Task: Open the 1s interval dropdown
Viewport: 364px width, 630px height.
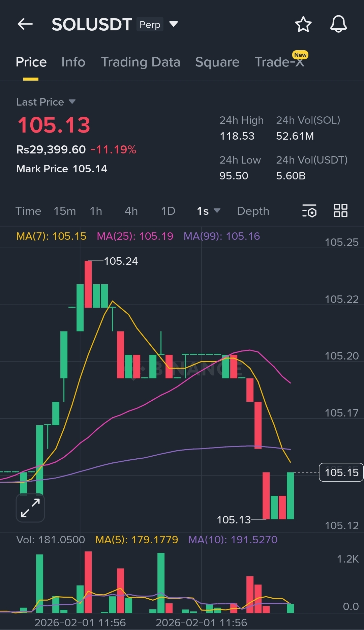Action: [208, 211]
